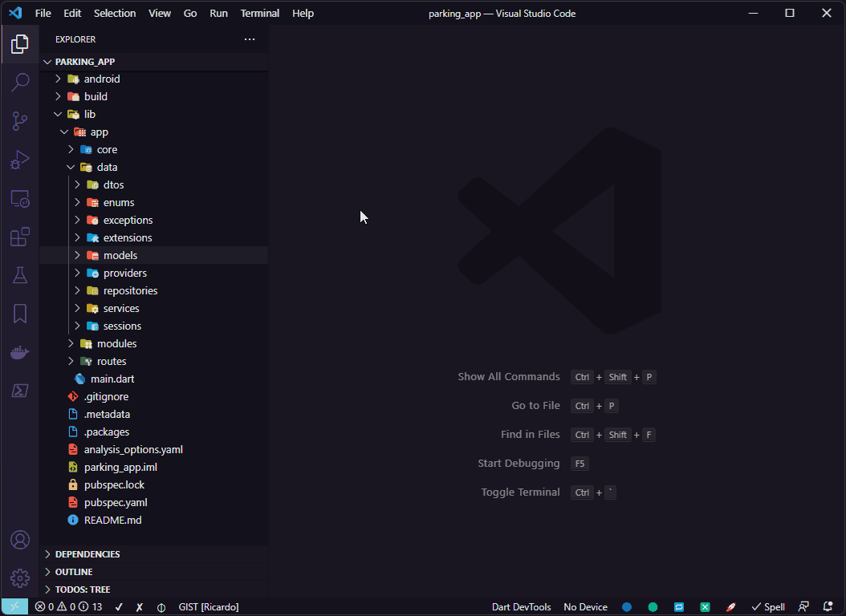Open the Run menu
The image size is (846, 616).
(218, 13)
